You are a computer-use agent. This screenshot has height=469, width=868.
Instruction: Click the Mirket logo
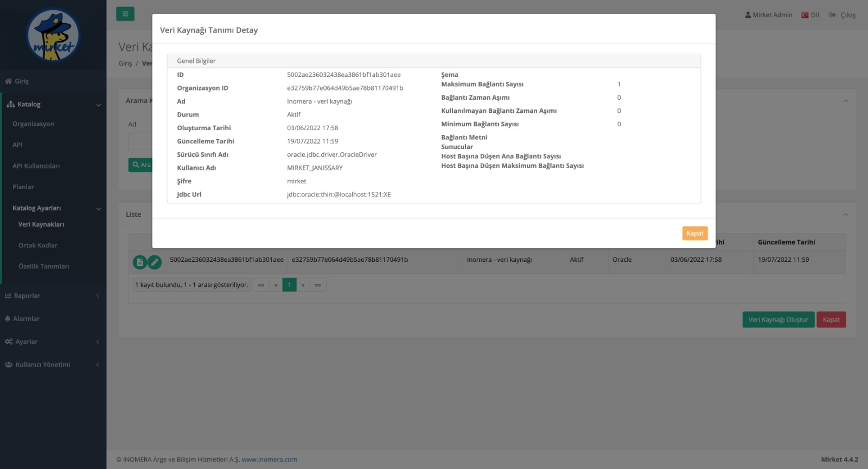tap(53, 35)
